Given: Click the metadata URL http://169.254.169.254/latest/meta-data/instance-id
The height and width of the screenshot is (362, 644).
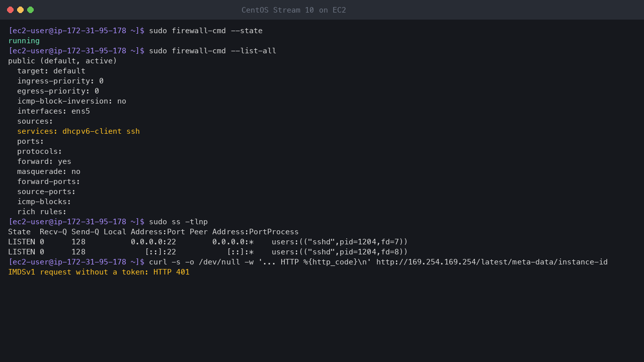Looking at the screenshot, I should coord(492,262).
